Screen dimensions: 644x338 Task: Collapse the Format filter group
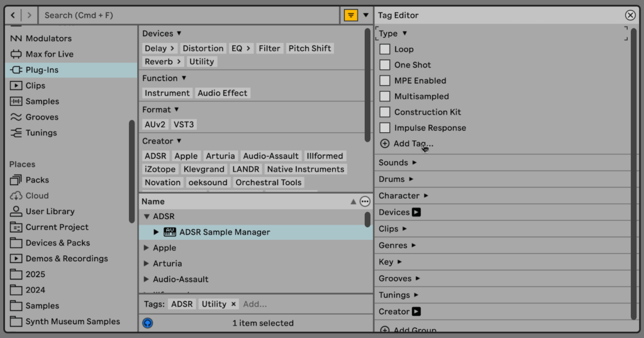(177, 110)
